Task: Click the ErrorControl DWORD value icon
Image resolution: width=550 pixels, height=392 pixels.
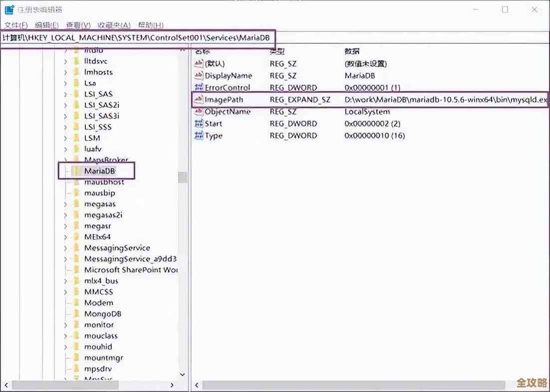Action: coord(199,88)
